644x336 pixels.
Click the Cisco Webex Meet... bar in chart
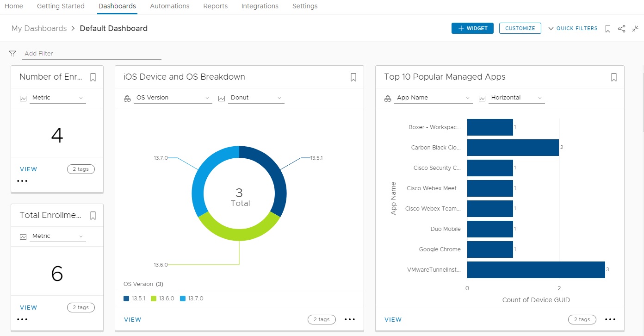click(x=490, y=188)
